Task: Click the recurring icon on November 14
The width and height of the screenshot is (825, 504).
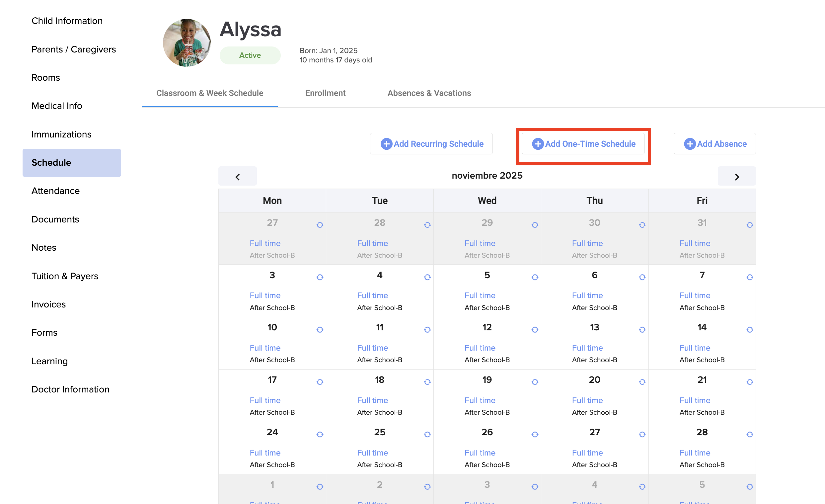Action: 750,330
